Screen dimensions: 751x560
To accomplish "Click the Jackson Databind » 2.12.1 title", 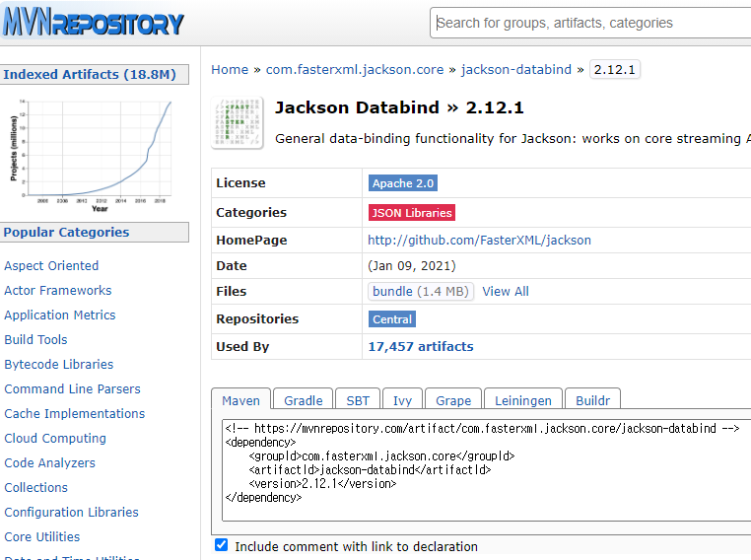I will [399, 107].
